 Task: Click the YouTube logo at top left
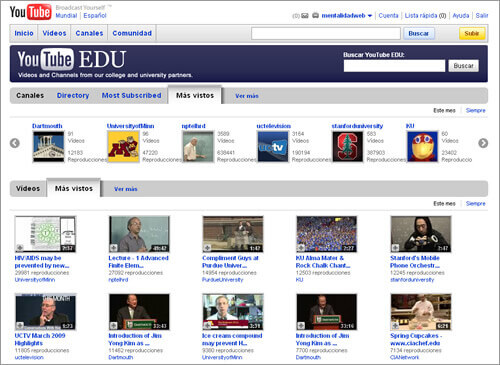[x=30, y=12]
